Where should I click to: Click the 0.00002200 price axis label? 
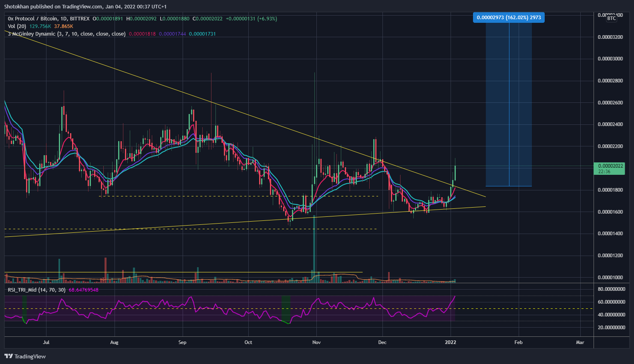610,146
